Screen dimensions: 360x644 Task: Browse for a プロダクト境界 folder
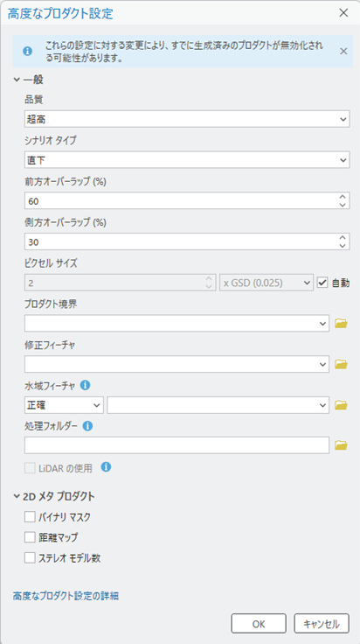point(341,324)
